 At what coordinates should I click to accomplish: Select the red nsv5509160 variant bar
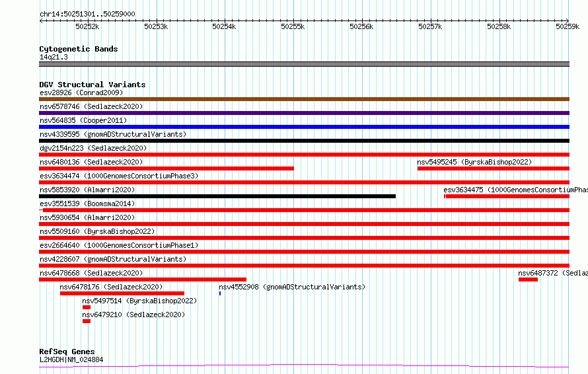(304, 238)
